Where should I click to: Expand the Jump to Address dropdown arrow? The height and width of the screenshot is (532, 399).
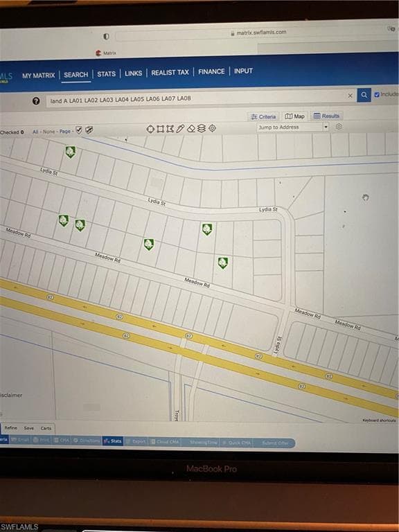click(326, 127)
